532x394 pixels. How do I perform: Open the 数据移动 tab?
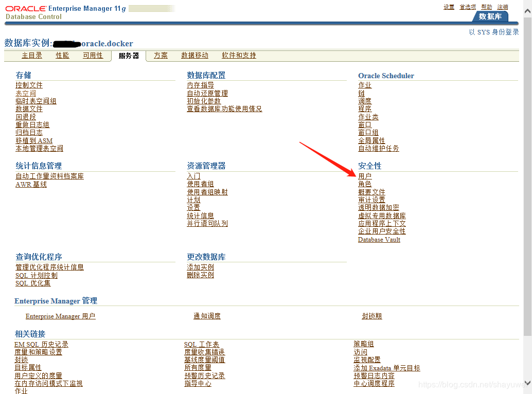pyautogui.click(x=195, y=55)
